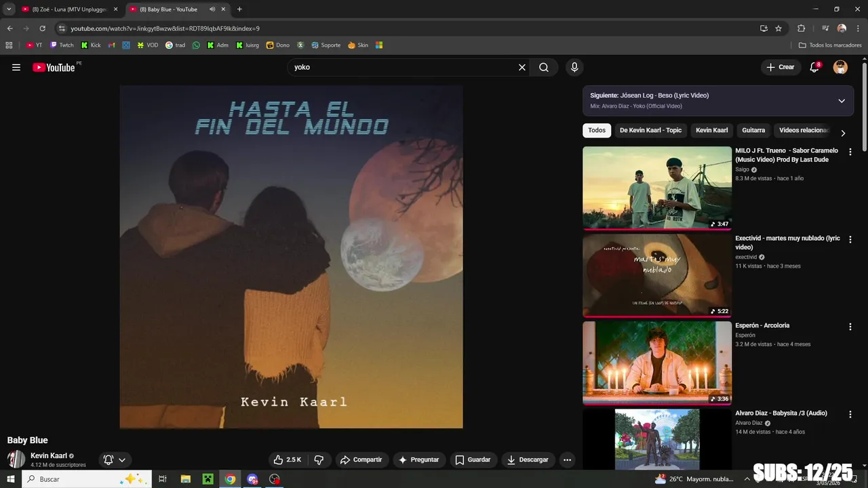Select the Guitarra filter chip
Image resolution: width=868 pixels, height=488 pixels.
click(753, 130)
